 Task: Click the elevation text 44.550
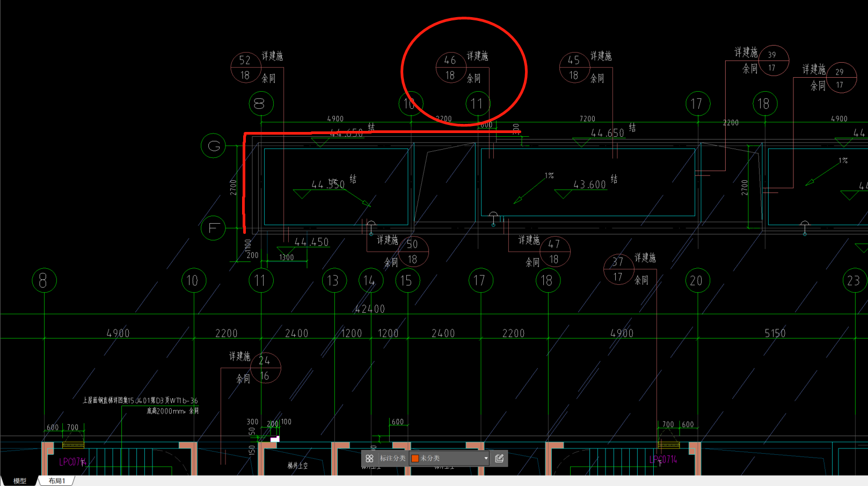tap(328, 185)
